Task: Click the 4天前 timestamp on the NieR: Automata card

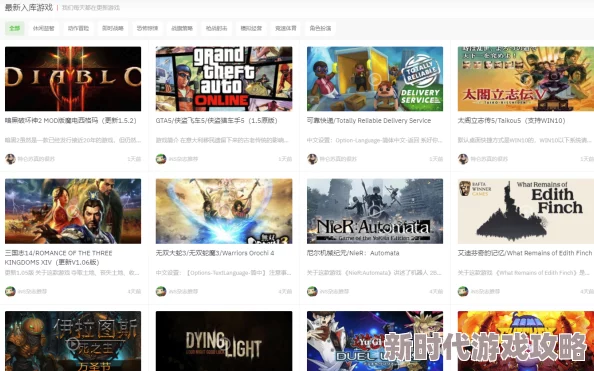Action: click(x=436, y=291)
